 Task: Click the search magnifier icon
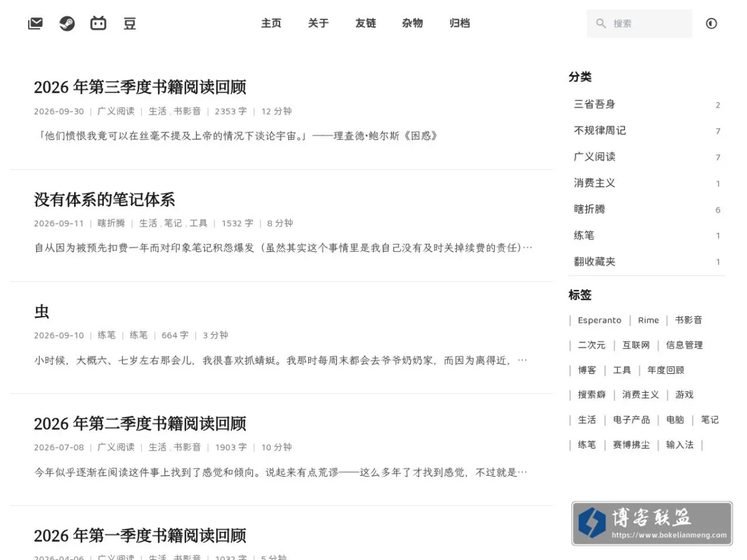[x=601, y=24]
